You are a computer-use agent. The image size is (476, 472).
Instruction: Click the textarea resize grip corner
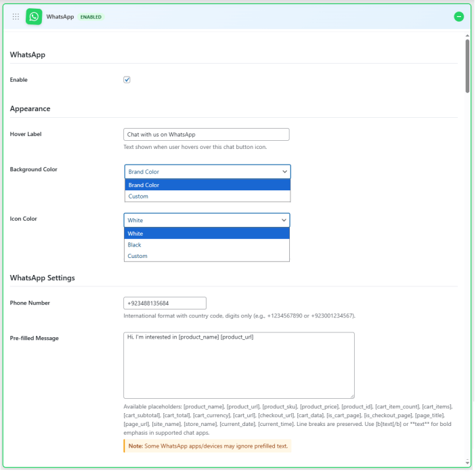pos(353,397)
